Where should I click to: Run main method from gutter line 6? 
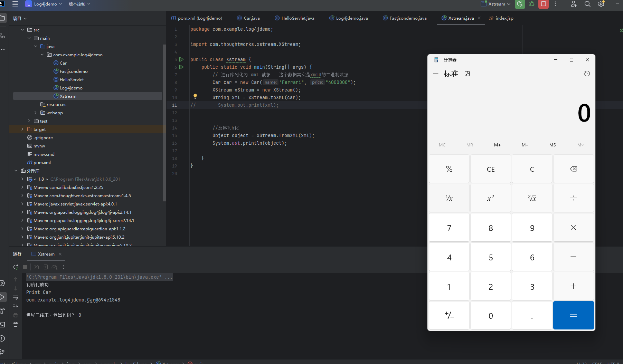click(x=181, y=67)
